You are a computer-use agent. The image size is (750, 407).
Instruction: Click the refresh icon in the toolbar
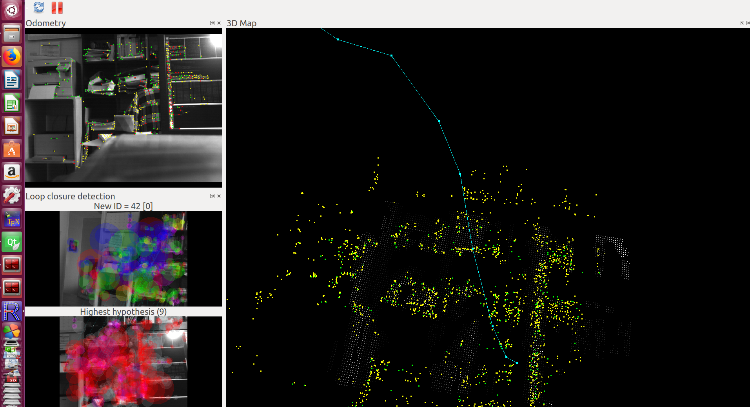tap(39, 8)
